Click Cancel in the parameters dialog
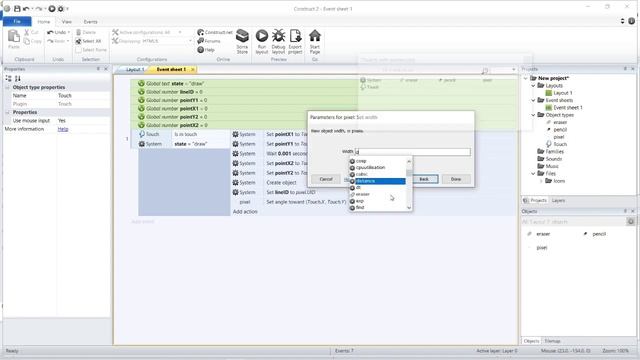640x360 pixels. (x=326, y=179)
